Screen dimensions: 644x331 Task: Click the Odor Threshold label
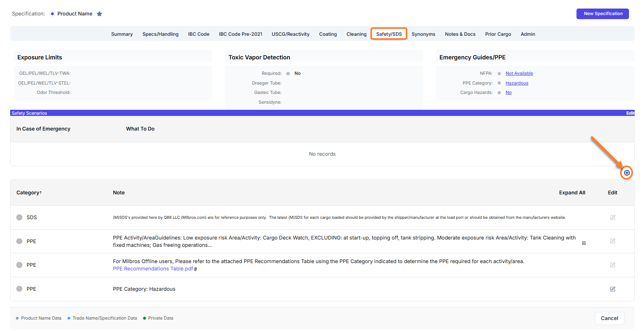tap(54, 93)
